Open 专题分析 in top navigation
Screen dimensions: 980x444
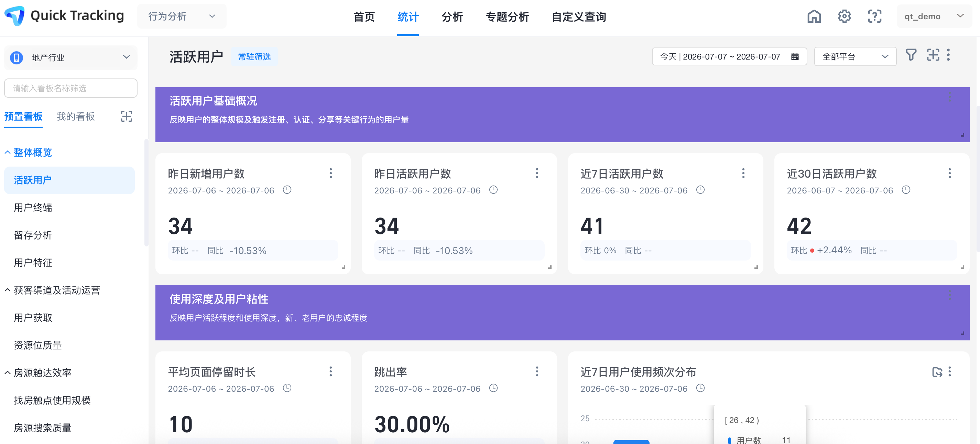tap(507, 17)
